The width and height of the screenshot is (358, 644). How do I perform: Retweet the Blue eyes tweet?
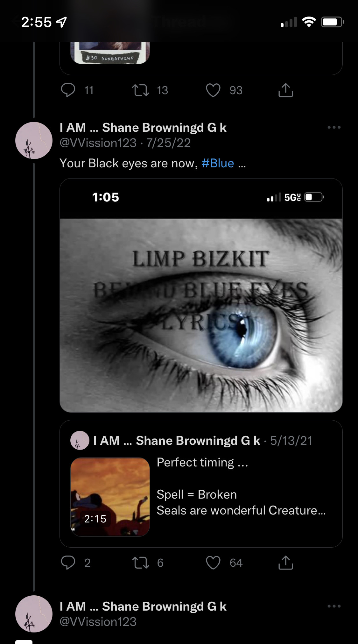pos(141,563)
